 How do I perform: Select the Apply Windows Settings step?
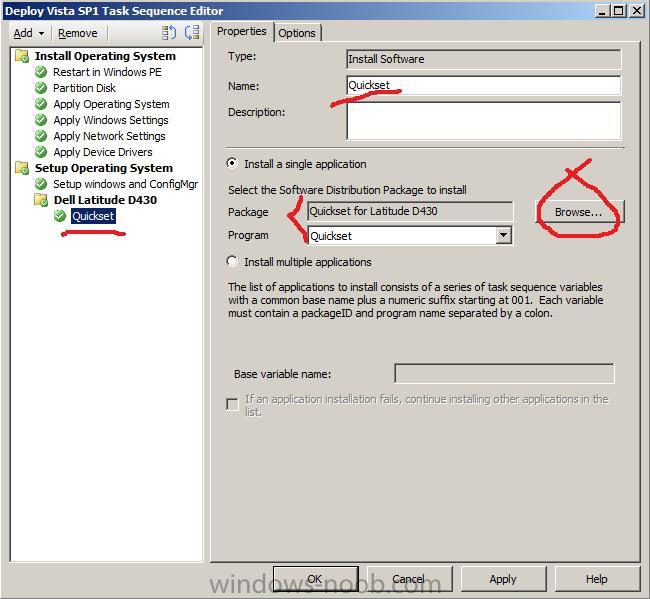(x=111, y=120)
